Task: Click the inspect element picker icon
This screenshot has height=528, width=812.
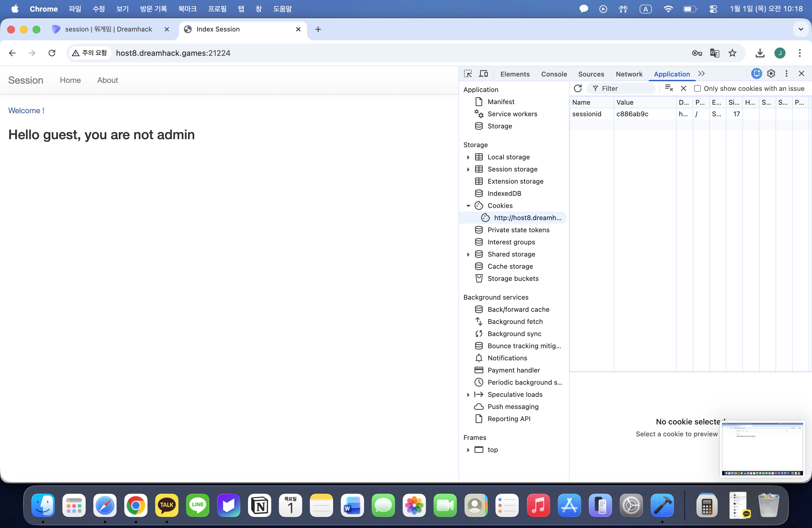Action: (x=468, y=74)
